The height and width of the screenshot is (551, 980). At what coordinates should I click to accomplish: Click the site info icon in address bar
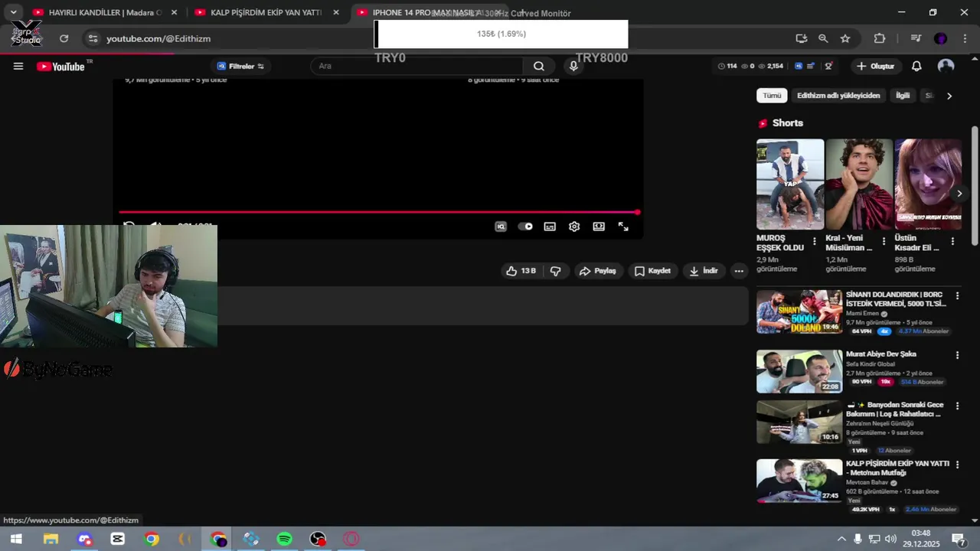93,38
